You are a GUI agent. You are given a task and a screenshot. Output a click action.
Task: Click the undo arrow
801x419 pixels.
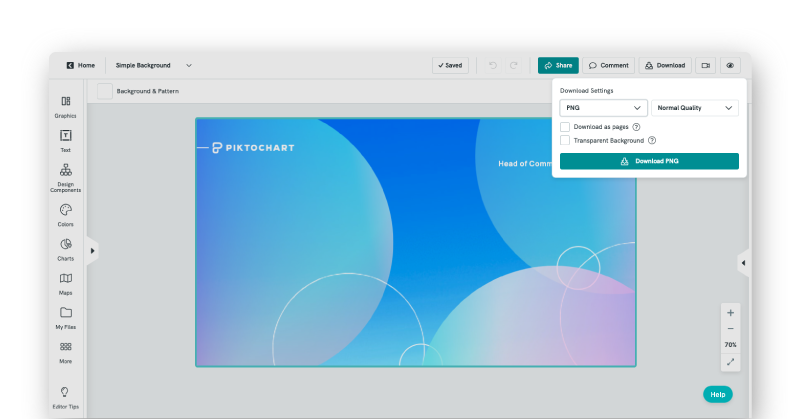[492, 65]
